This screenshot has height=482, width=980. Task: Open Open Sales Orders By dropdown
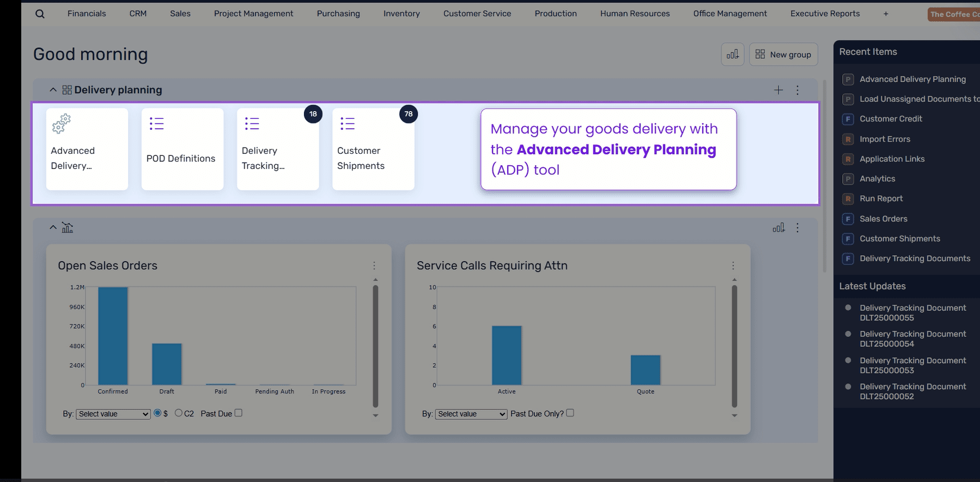coord(113,414)
